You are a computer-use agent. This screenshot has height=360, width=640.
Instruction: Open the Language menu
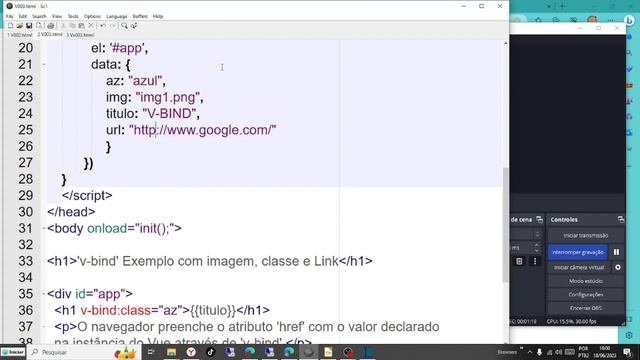pyautogui.click(x=117, y=16)
